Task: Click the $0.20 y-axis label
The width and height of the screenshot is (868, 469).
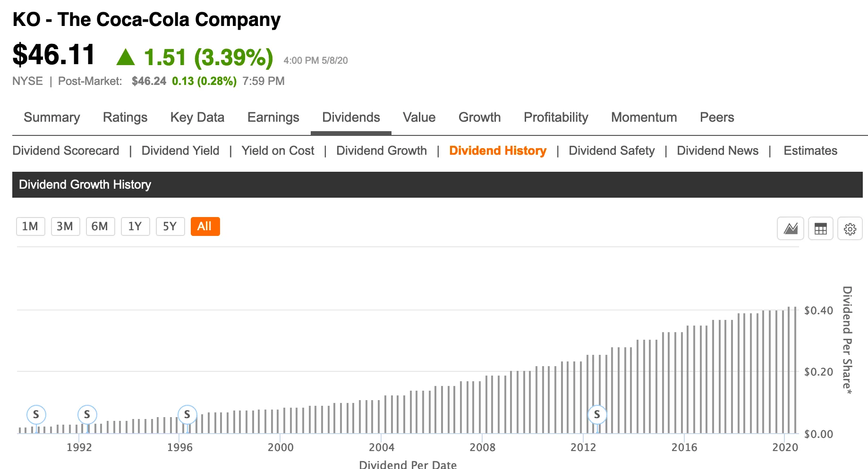Action: pyautogui.click(x=818, y=372)
